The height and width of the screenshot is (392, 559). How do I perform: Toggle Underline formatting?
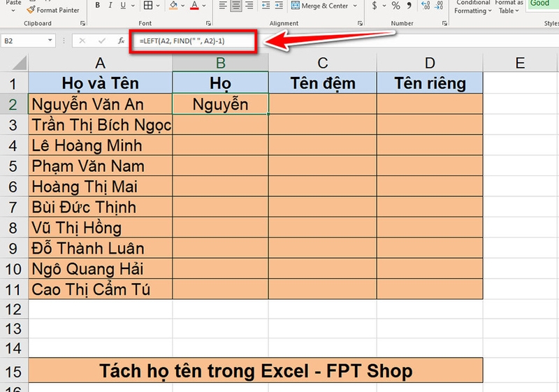123,6
